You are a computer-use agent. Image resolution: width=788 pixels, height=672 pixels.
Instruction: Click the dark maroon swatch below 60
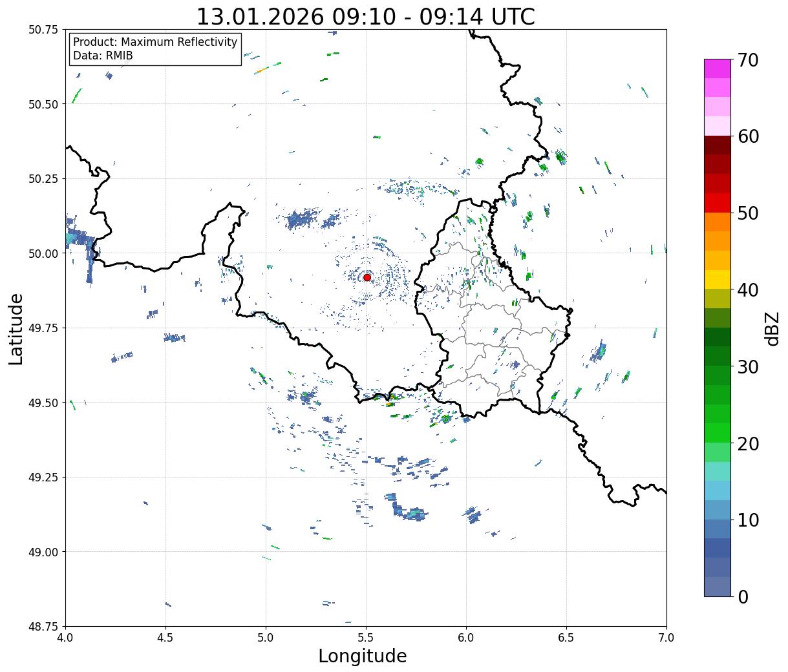(x=717, y=145)
